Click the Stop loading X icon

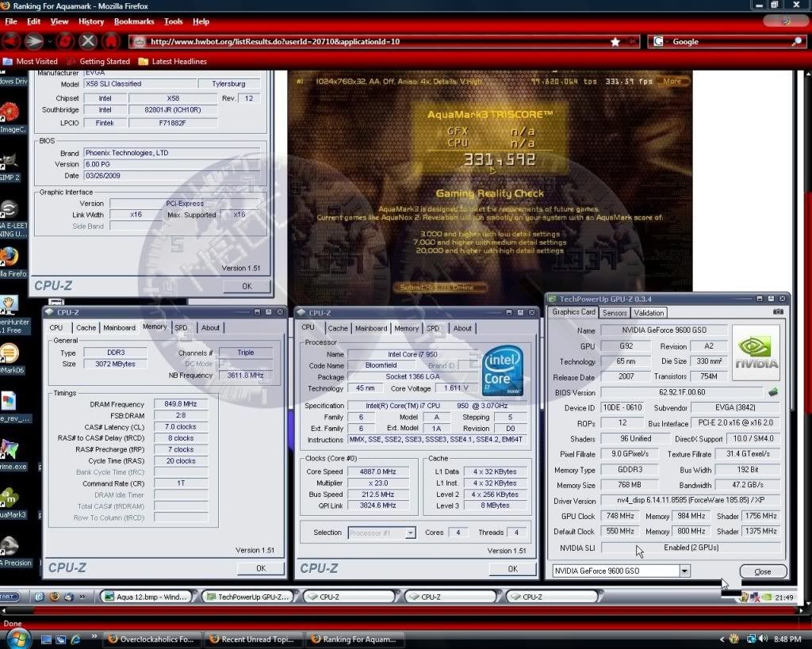[88, 41]
